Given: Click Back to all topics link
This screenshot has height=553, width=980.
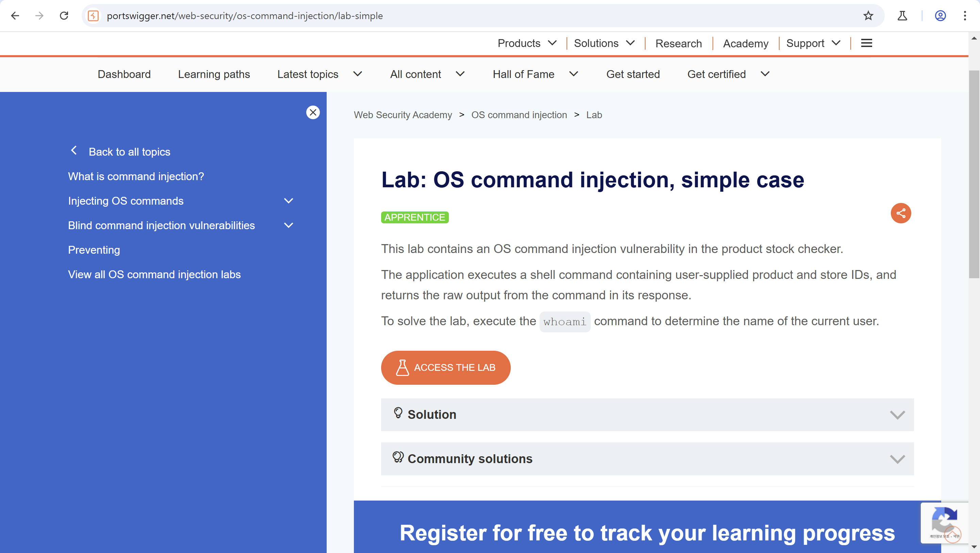Looking at the screenshot, I should pos(129,152).
